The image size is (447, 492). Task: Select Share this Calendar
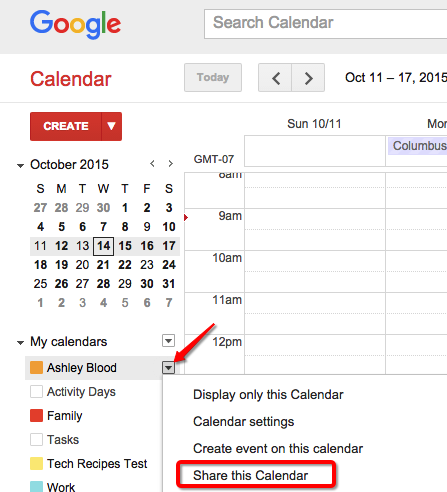tap(251, 476)
